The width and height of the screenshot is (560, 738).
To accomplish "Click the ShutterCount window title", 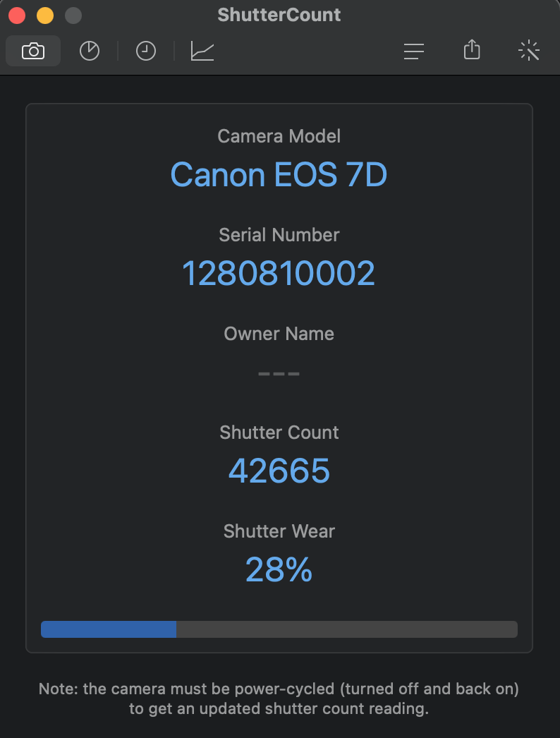I will pyautogui.click(x=279, y=15).
